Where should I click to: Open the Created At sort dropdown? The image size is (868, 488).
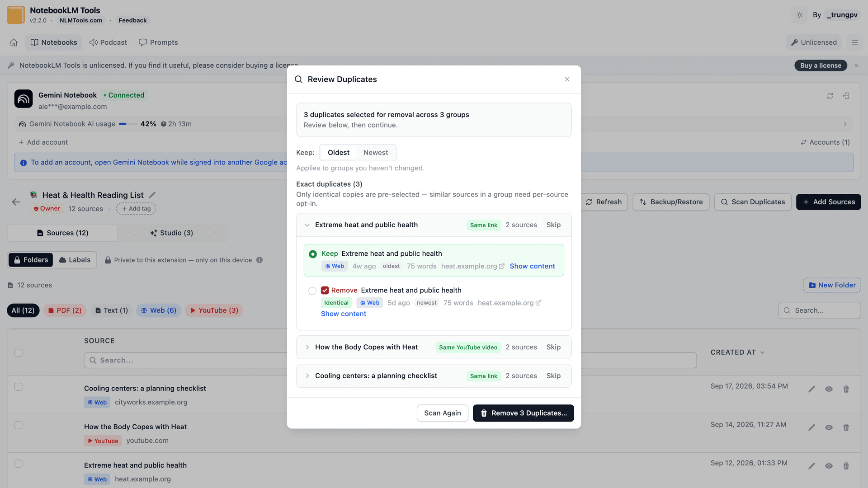pos(737,352)
